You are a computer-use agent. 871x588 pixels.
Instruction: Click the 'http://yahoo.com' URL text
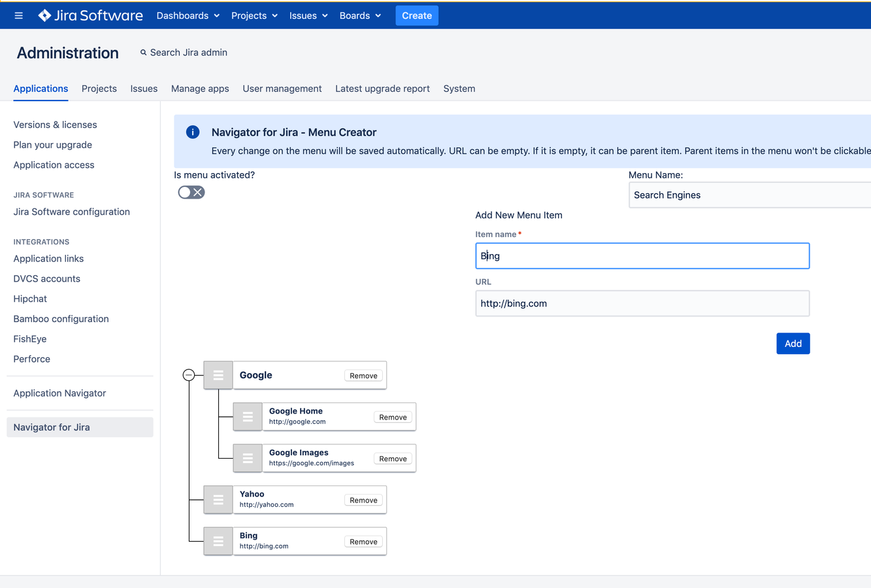point(267,504)
